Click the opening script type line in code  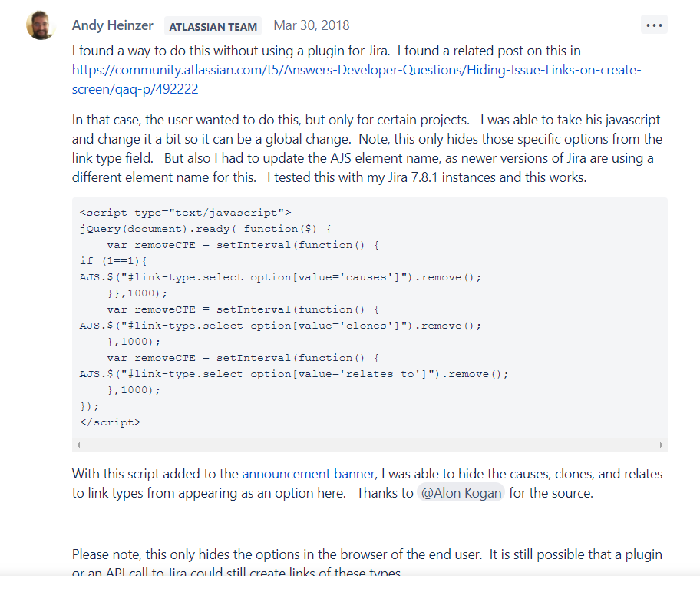tap(185, 213)
